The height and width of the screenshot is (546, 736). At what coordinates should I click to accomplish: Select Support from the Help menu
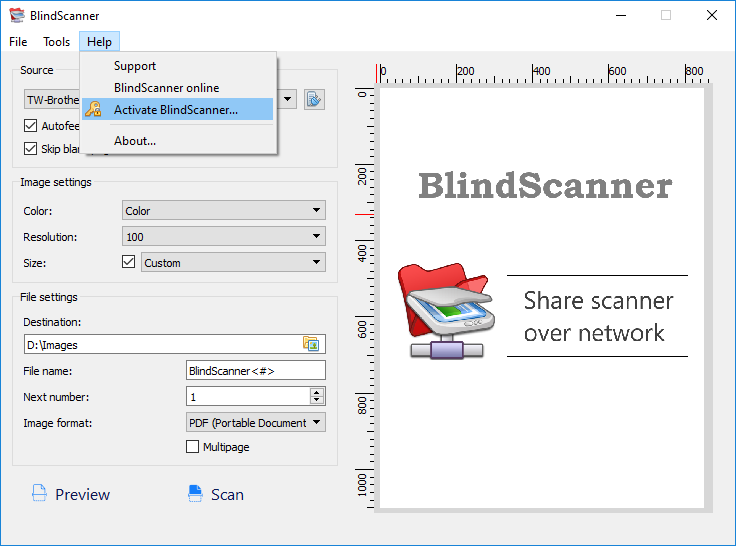point(177,66)
